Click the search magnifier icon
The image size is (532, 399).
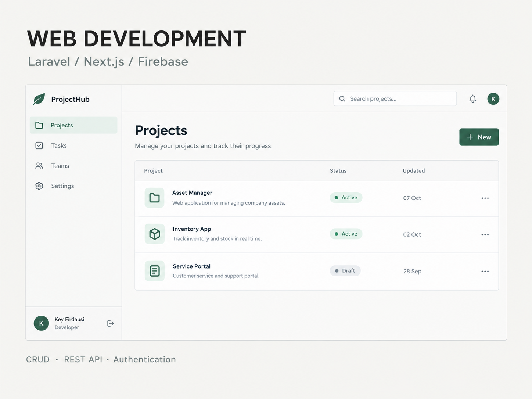pos(342,99)
